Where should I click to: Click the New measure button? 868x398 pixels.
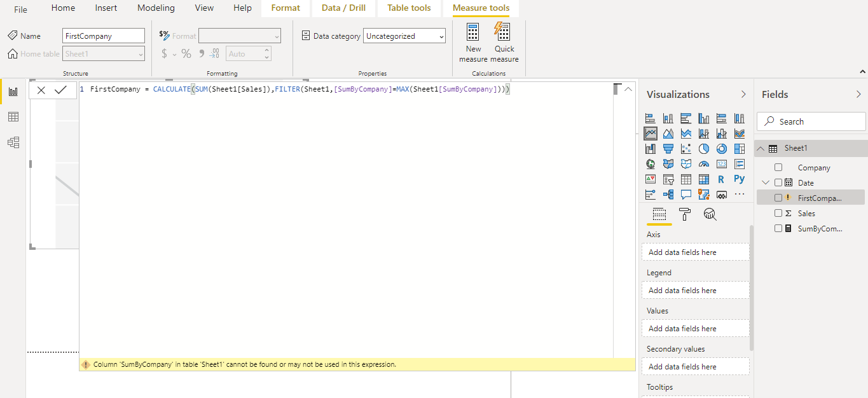(x=473, y=43)
